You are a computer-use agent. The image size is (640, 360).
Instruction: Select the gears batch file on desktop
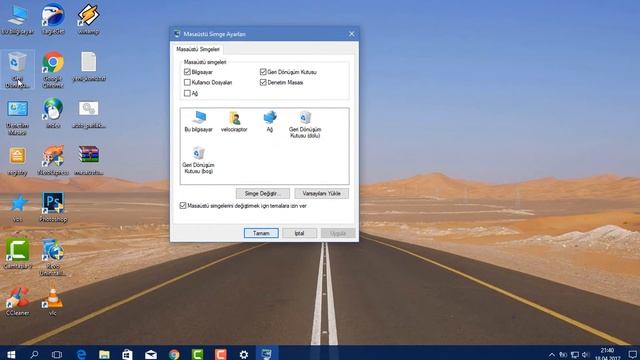point(89,114)
